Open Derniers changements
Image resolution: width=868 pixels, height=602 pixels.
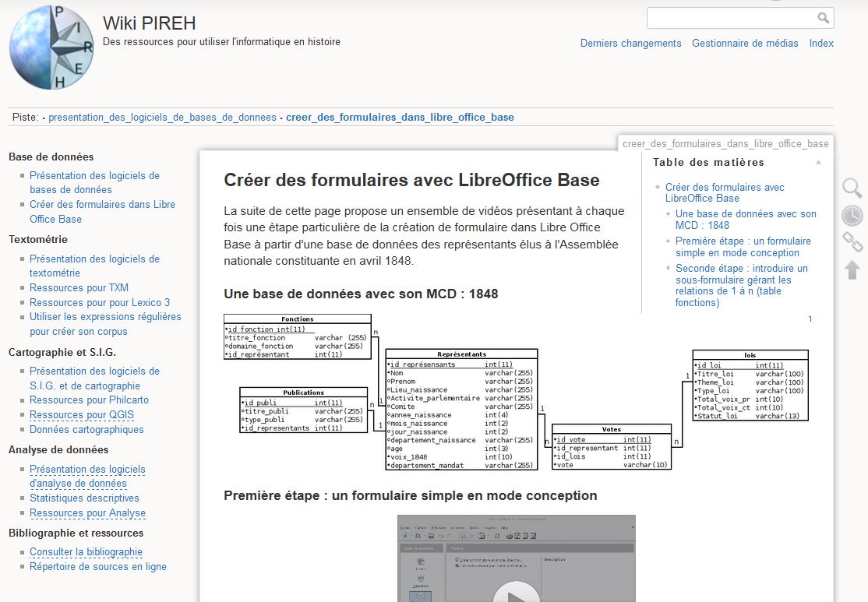(630, 43)
